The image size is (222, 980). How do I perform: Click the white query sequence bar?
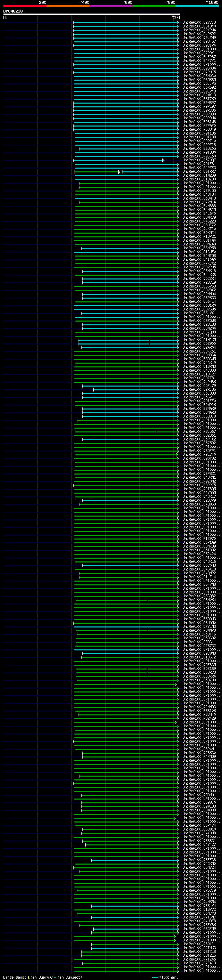pyautogui.click(x=92, y=15)
